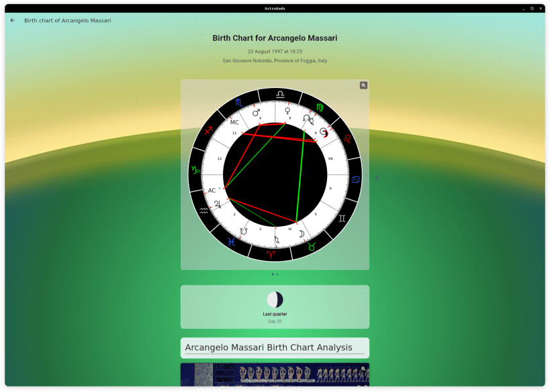550x392 pixels.
Task: Click the Jupiter symbol below AC
Action: 218,204
